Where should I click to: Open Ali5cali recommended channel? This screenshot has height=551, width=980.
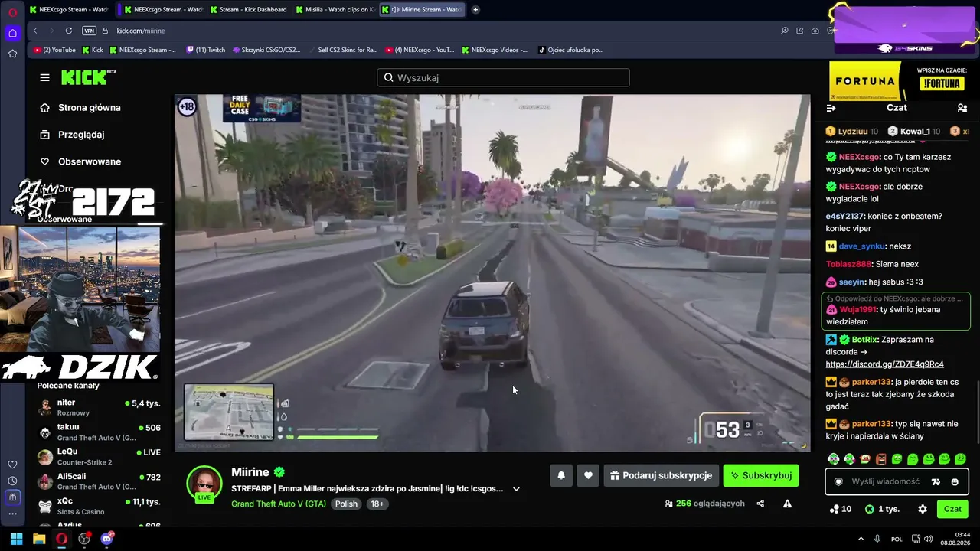99,481
